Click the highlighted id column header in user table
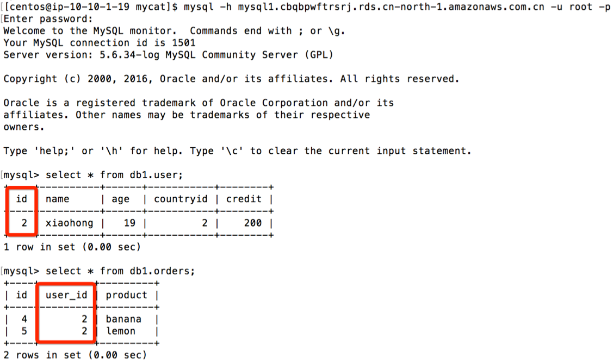 pyautogui.click(x=22, y=199)
